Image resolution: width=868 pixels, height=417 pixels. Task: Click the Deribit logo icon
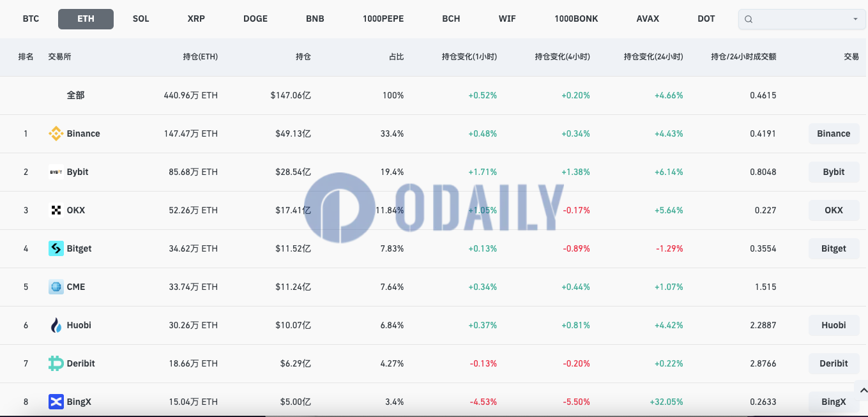pos(56,363)
